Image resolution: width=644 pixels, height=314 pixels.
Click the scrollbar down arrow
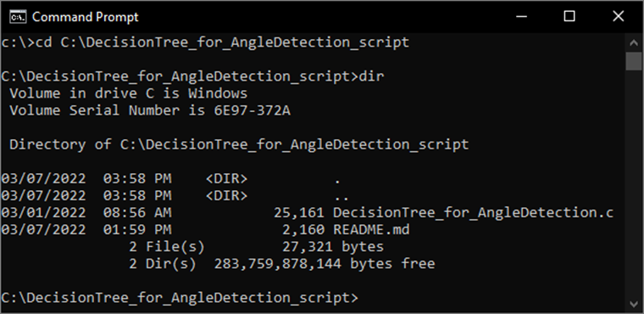coord(634,304)
